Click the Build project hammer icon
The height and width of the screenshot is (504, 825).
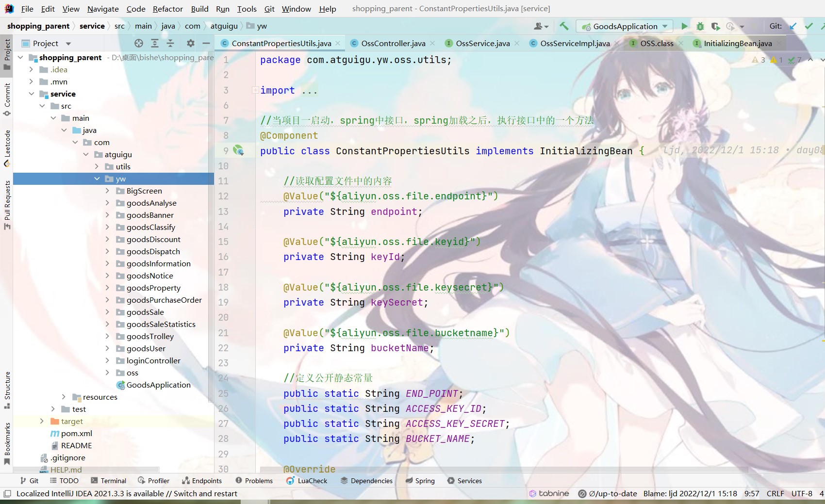(x=564, y=26)
